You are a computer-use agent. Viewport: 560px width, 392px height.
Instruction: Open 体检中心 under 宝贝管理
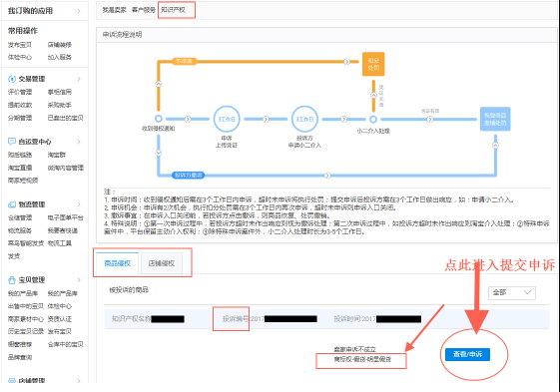tap(60, 306)
